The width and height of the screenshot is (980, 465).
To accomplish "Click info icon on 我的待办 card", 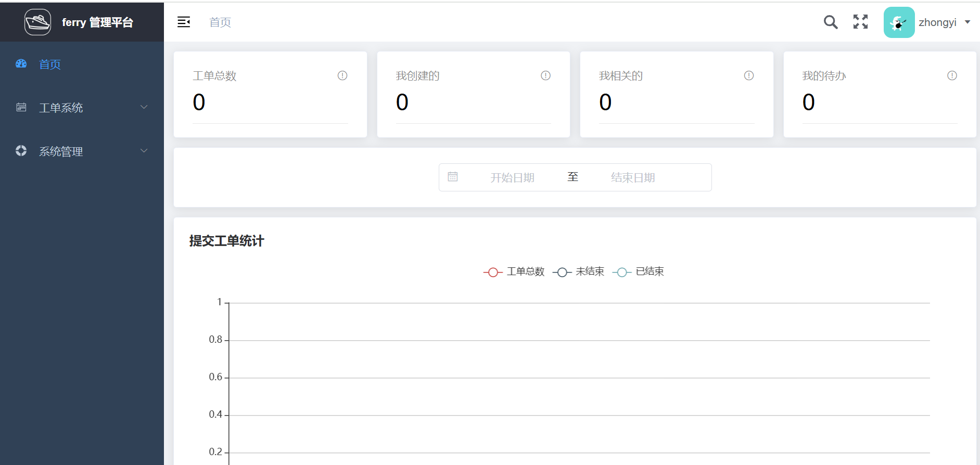I will coord(952,76).
